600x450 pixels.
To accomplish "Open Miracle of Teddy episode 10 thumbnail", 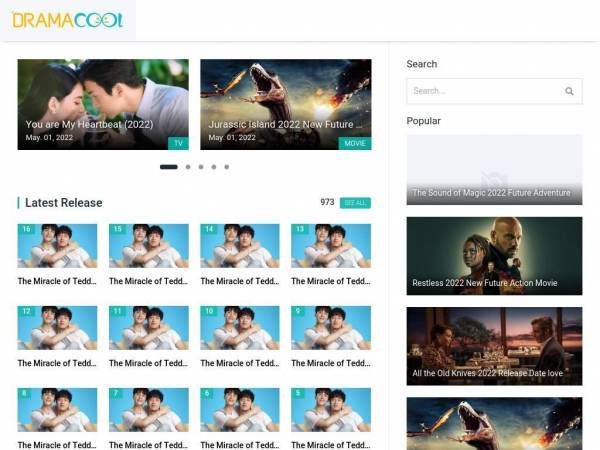I will pyautogui.click(x=240, y=328).
